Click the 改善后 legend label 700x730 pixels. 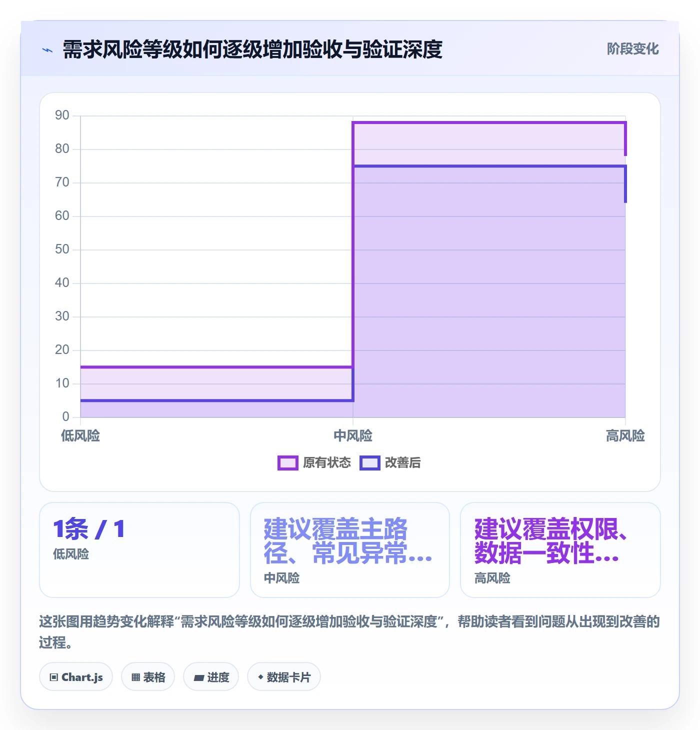point(403,463)
